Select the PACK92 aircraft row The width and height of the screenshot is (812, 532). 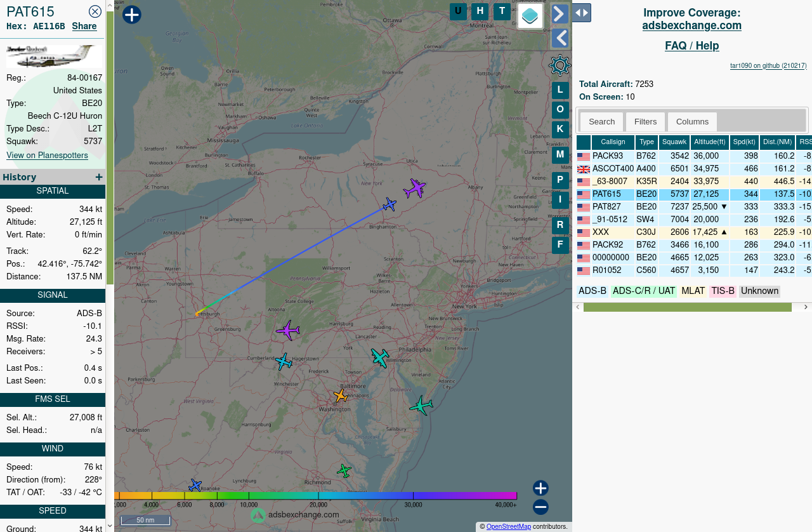(x=694, y=245)
